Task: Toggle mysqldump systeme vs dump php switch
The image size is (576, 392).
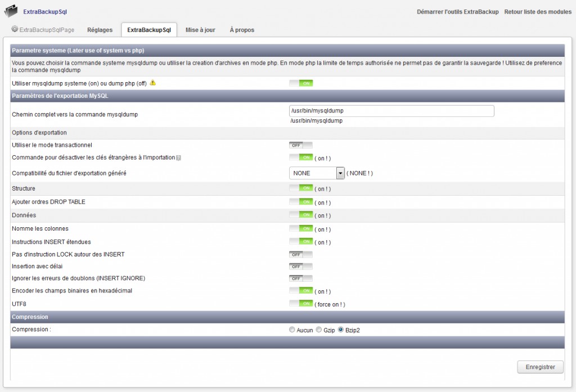Action: pos(301,83)
